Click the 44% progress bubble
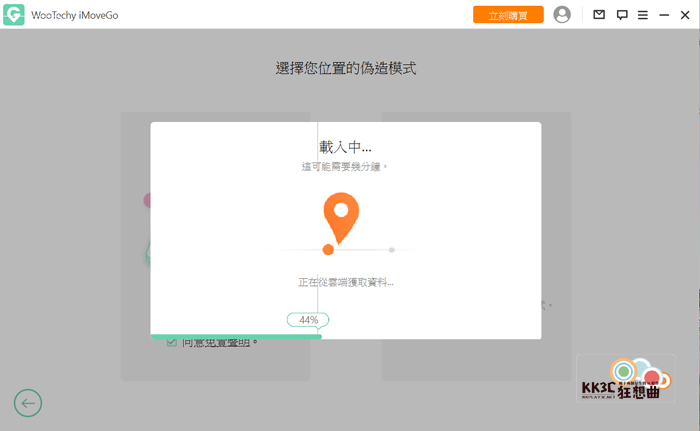Screen dimensions: 700x431 pos(308,320)
